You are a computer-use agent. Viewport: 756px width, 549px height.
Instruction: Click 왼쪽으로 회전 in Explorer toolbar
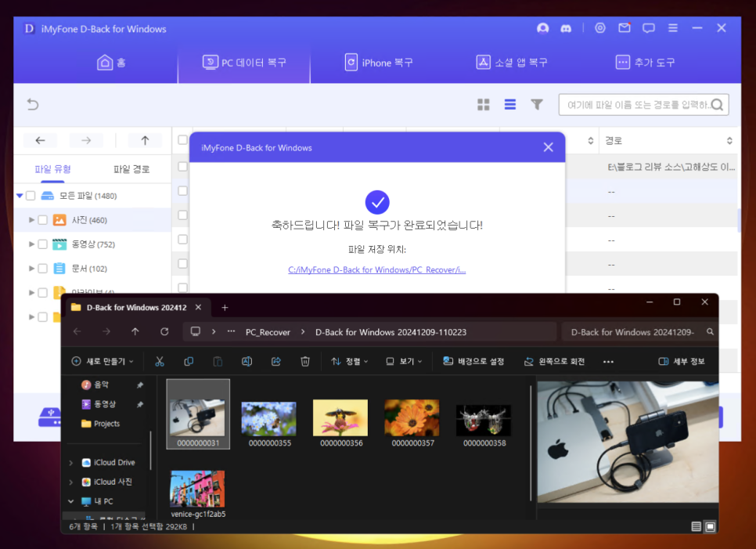554,361
